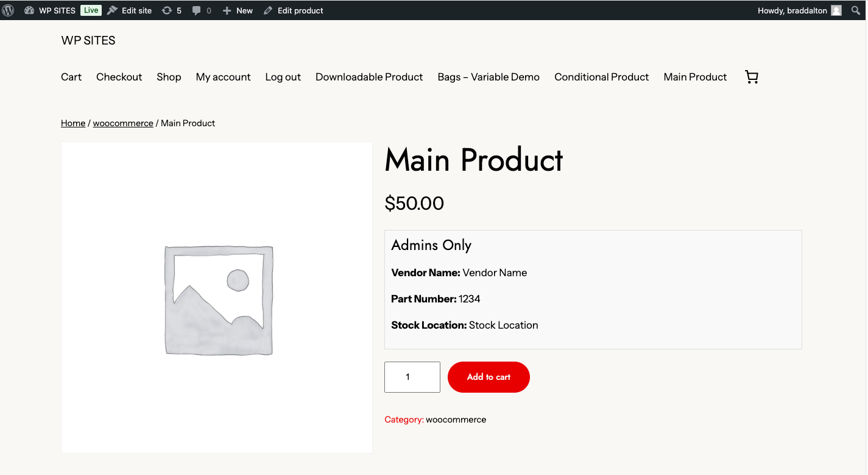This screenshot has height=475, width=868.
Task: Go to the Shop menu item
Action: point(169,77)
